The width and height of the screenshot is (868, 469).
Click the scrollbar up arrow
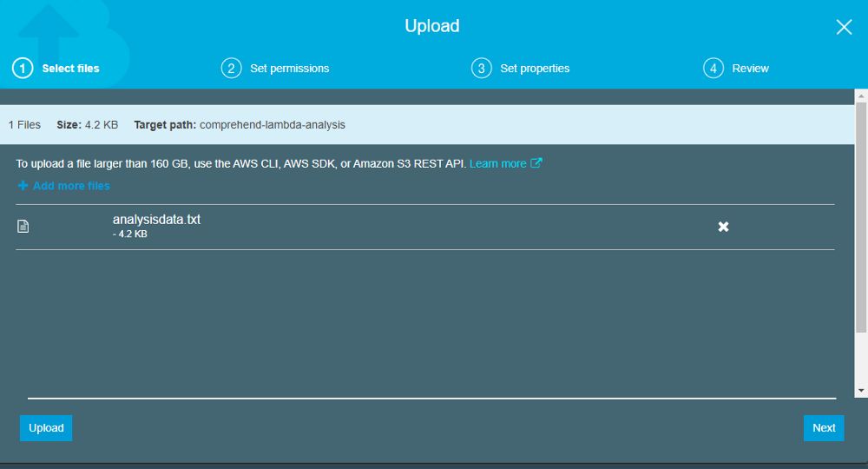(861, 96)
